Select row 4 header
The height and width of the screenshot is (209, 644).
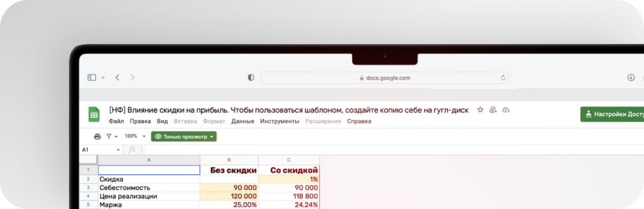pyautogui.click(x=88, y=196)
